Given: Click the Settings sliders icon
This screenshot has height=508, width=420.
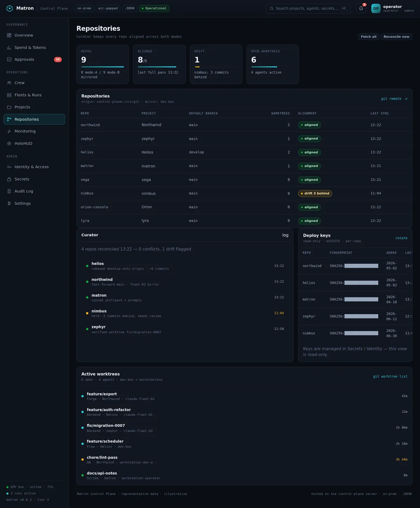Looking at the screenshot, I should tap(9, 204).
